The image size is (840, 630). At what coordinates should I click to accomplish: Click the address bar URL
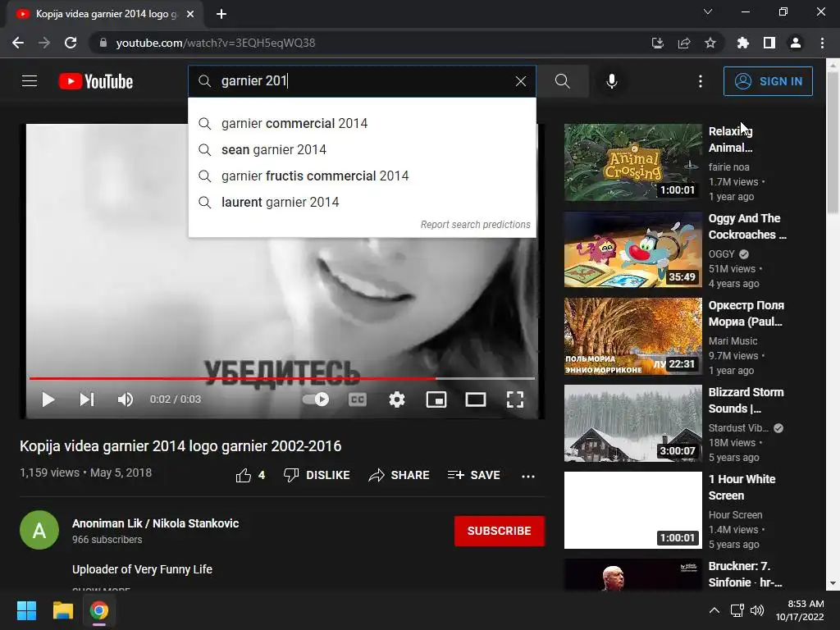click(x=216, y=43)
